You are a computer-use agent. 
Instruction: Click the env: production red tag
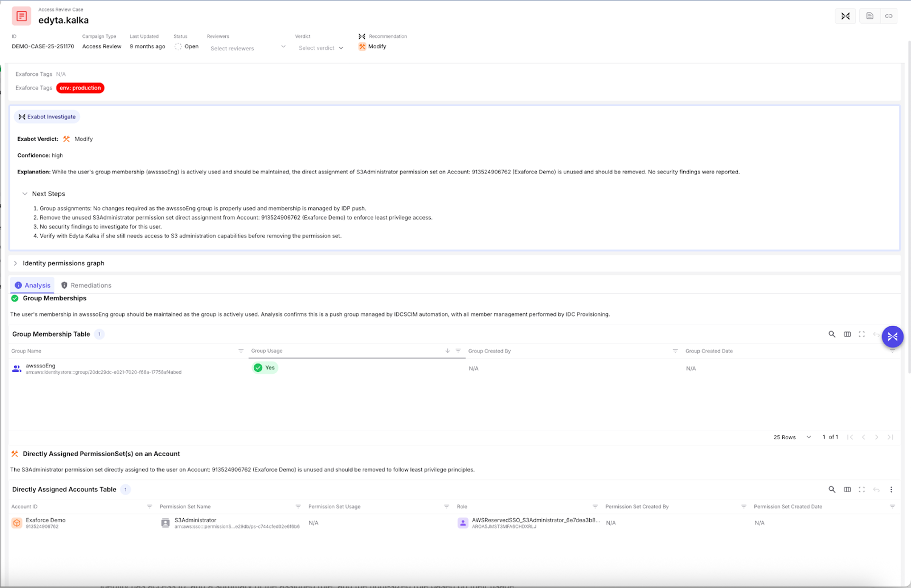click(x=80, y=88)
